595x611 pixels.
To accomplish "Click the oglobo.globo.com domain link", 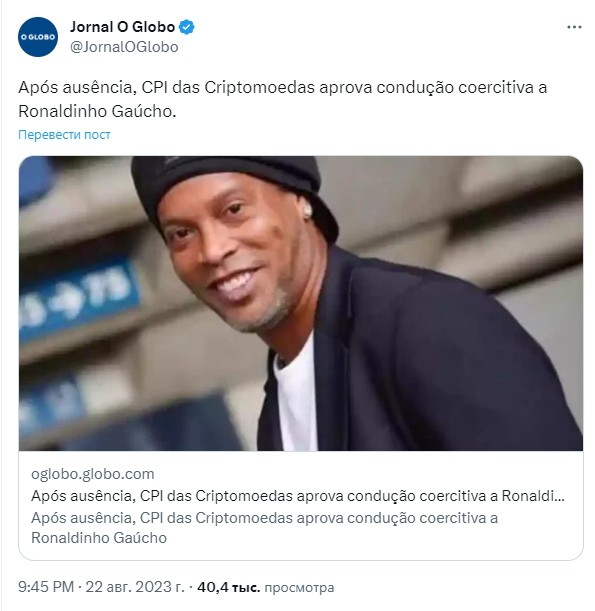I will (x=93, y=474).
